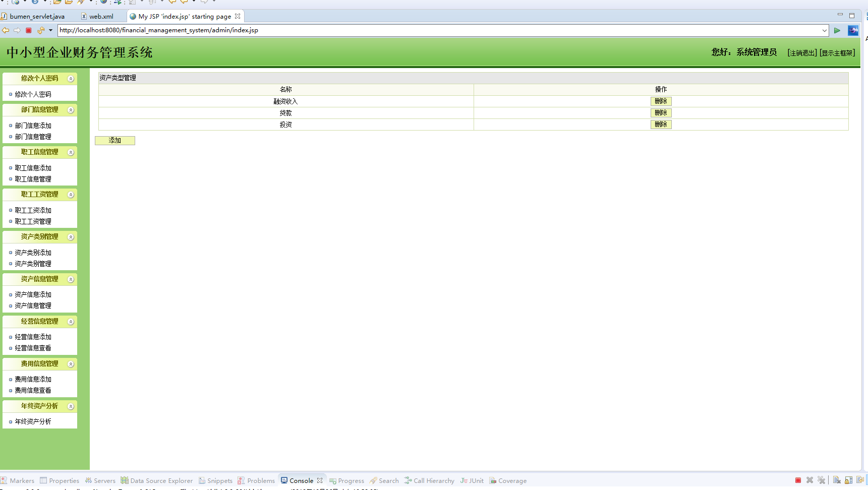Open 资产信息添加 sidebar link
868x490 pixels.
point(33,294)
